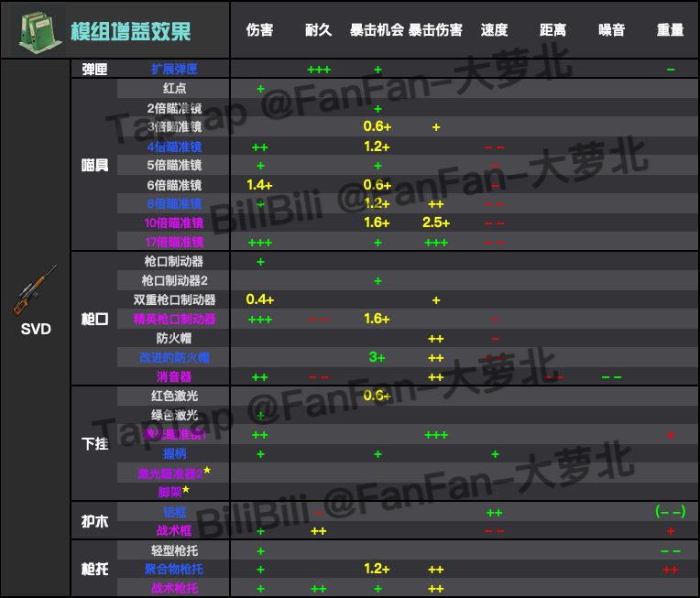The image size is (700, 598).
Task: Select the 精英枪口制动器 row name
Action: point(174,319)
